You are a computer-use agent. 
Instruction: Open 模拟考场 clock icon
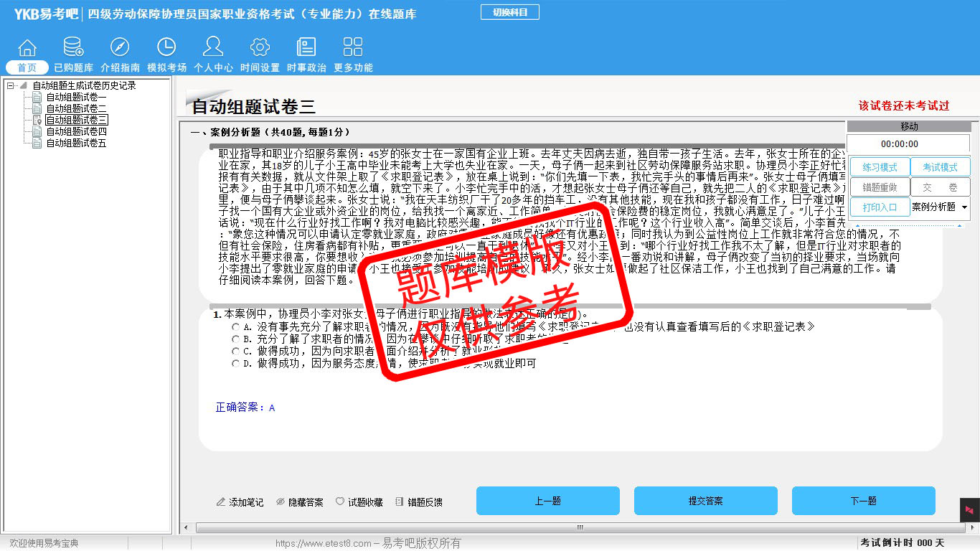pyautogui.click(x=166, y=48)
